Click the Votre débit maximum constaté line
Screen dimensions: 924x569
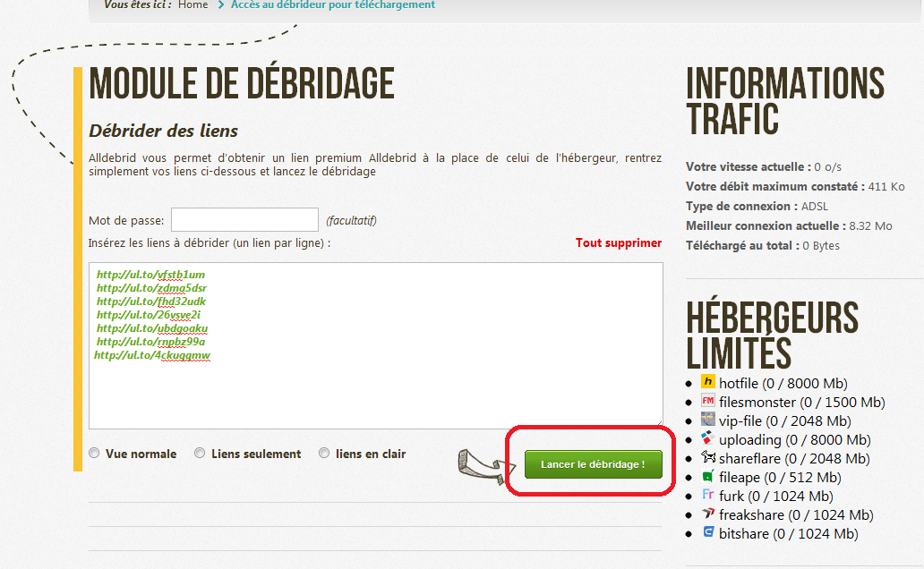pos(795,187)
